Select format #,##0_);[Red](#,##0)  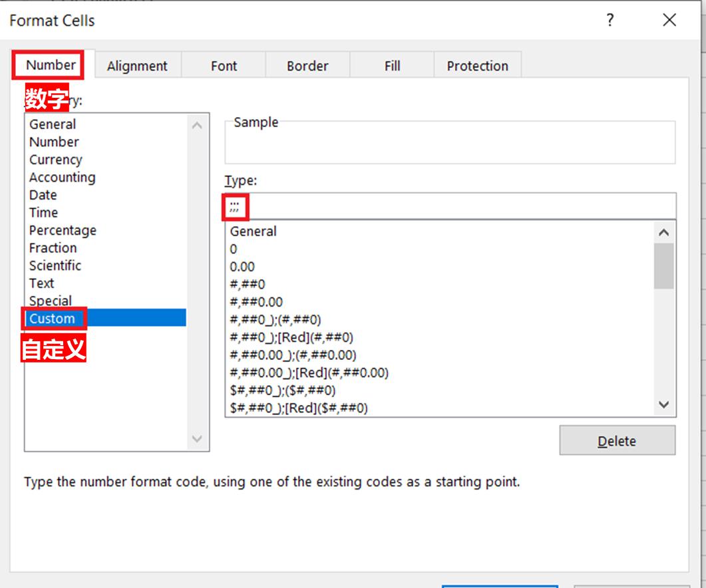439,337
